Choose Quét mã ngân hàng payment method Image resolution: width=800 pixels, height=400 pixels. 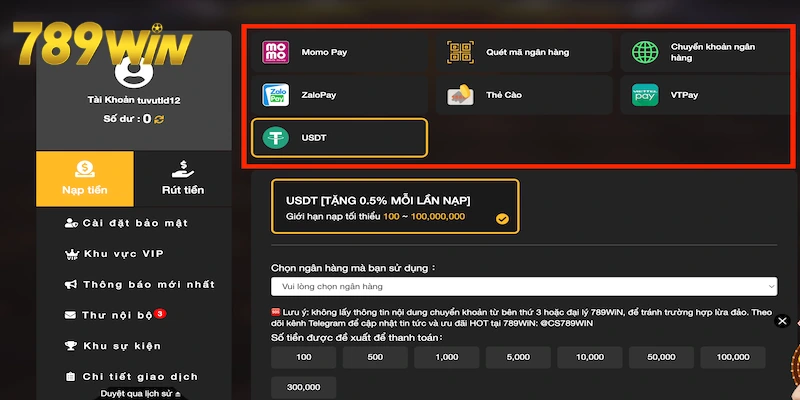coord(524,52)
